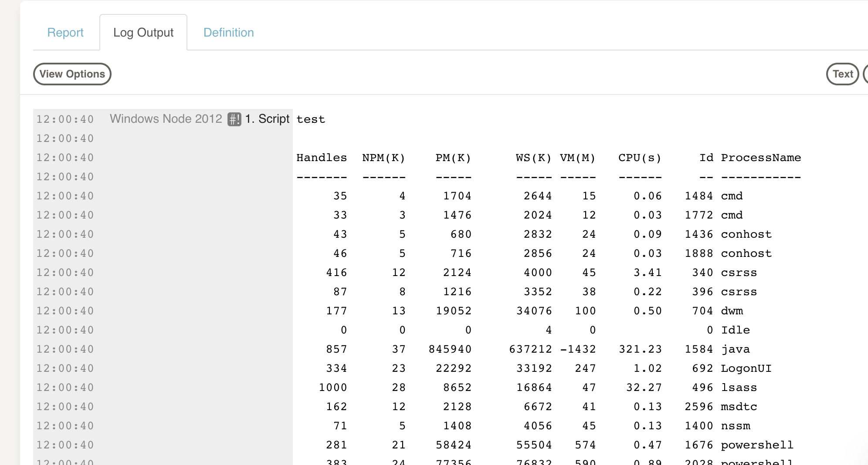
Task: Click the 1. Script step label
Action: click(267, 118)
